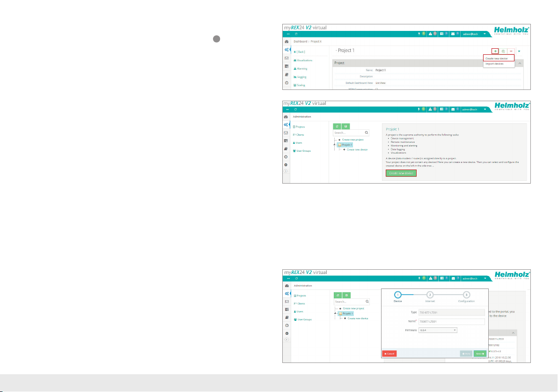The width and height of the screenshot is (558, 392).
Task: Click the dashboard sidebar icon in the middle screenshot
Action: pos(286,117)
